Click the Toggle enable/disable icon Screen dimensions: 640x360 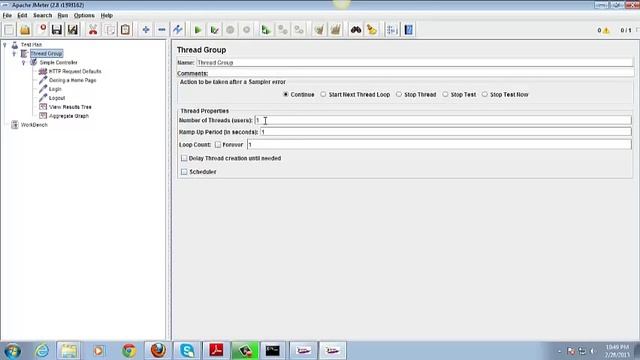(x=178, y=30)
